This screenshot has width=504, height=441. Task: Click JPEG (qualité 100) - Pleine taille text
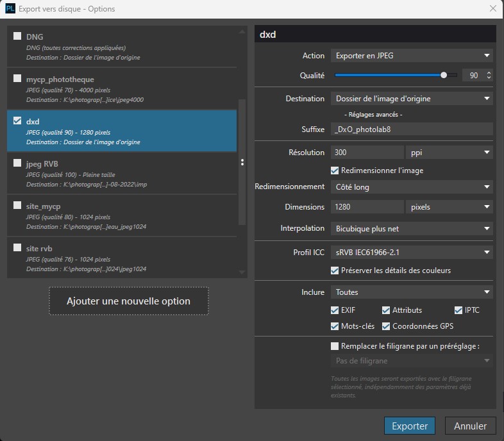[x=71, y=175]
